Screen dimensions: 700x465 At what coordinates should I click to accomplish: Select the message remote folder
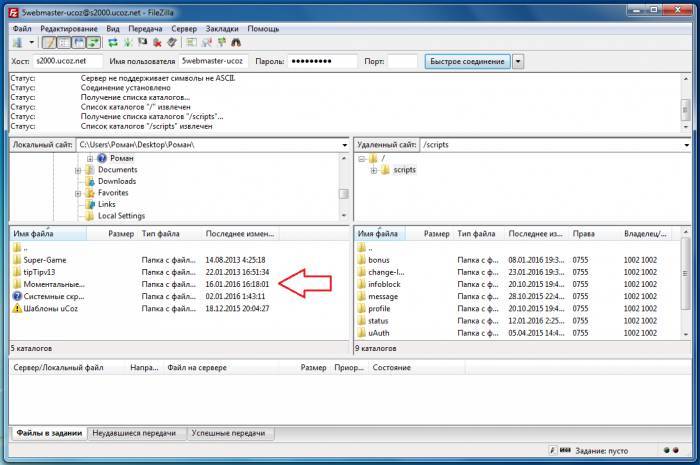(383, 296)
